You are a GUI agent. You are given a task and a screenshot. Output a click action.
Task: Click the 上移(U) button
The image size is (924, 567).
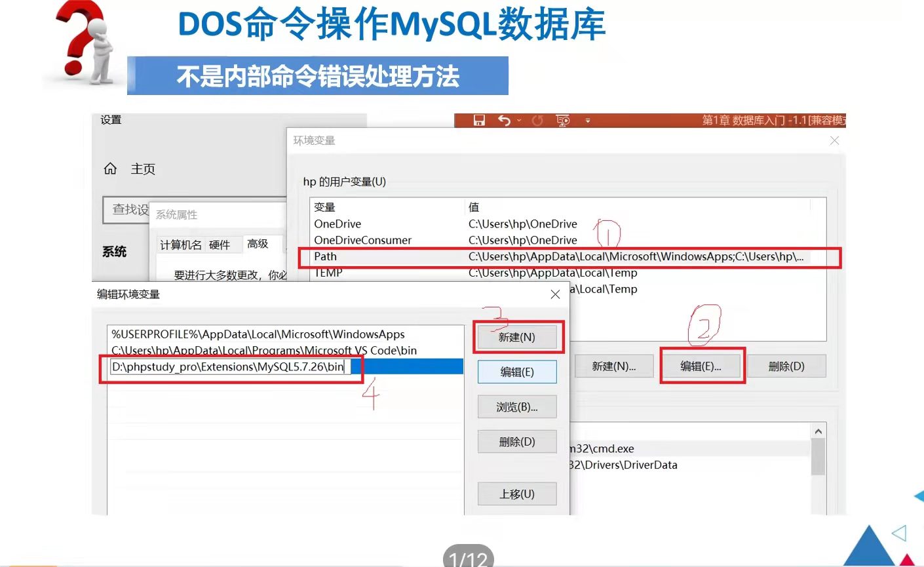[x=517, y=494]
